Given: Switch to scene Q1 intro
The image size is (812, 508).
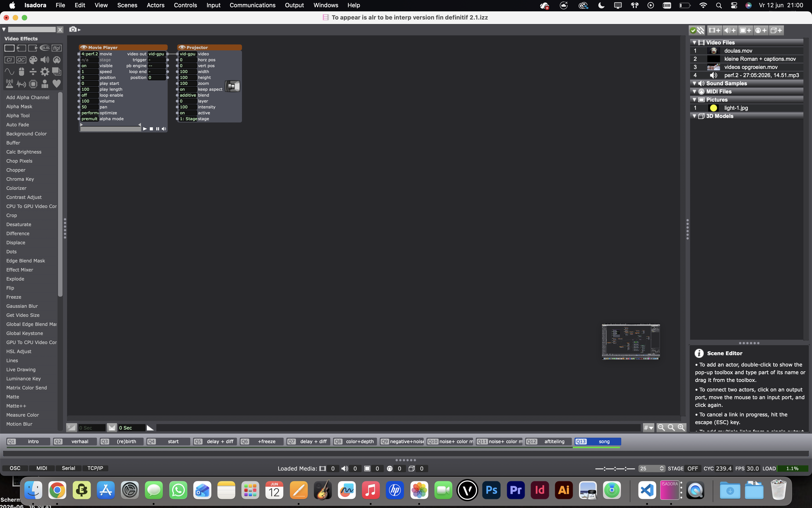Looking at the screenshot, I should point(28,442).
